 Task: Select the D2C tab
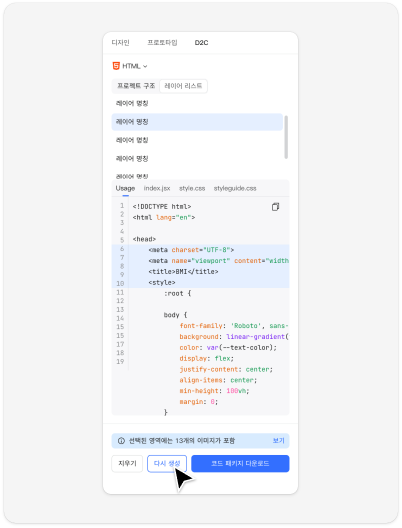point(201,42)
